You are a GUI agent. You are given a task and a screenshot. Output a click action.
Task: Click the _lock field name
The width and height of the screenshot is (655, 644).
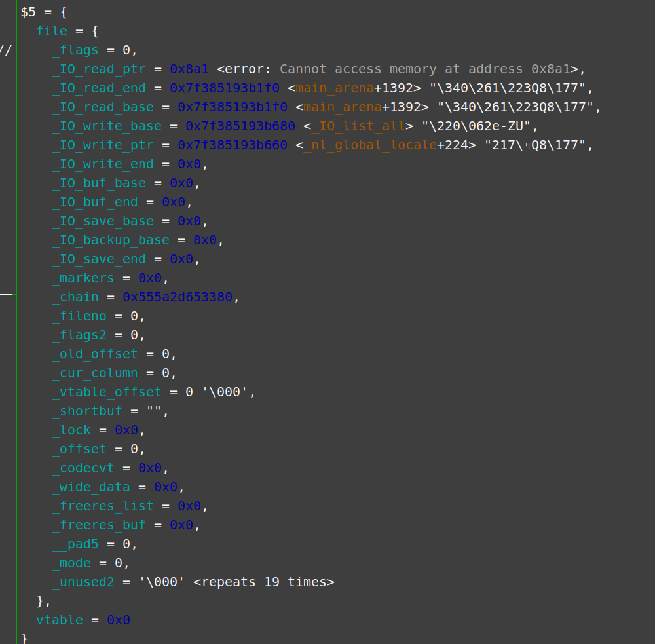tap(71, 430)
